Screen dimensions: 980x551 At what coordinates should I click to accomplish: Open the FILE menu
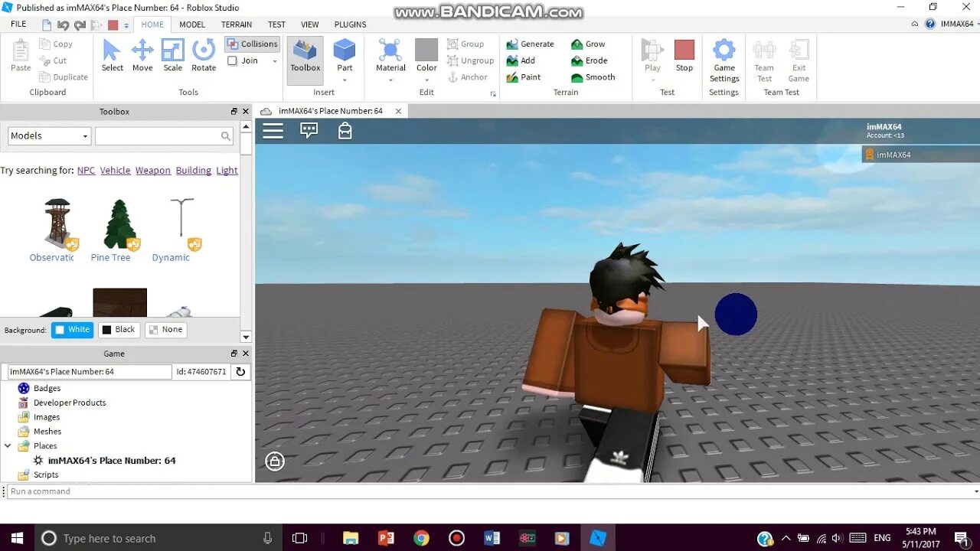click(18, 24)
